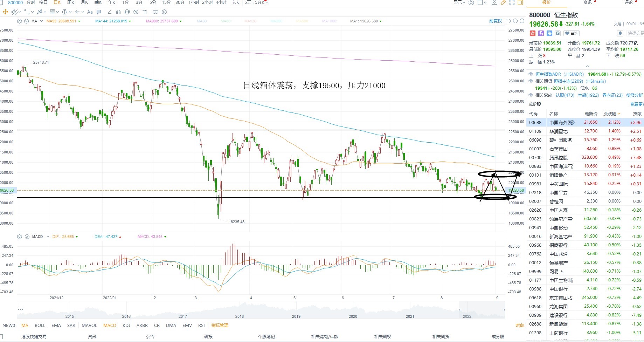Open the 街货分析 link
This screenshot has width=644, height=342.
tap(635, 95)
